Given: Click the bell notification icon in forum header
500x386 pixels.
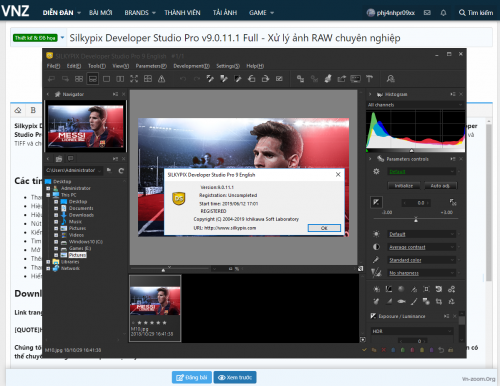Looking at the screenshot, I should [x=443, y=13].
